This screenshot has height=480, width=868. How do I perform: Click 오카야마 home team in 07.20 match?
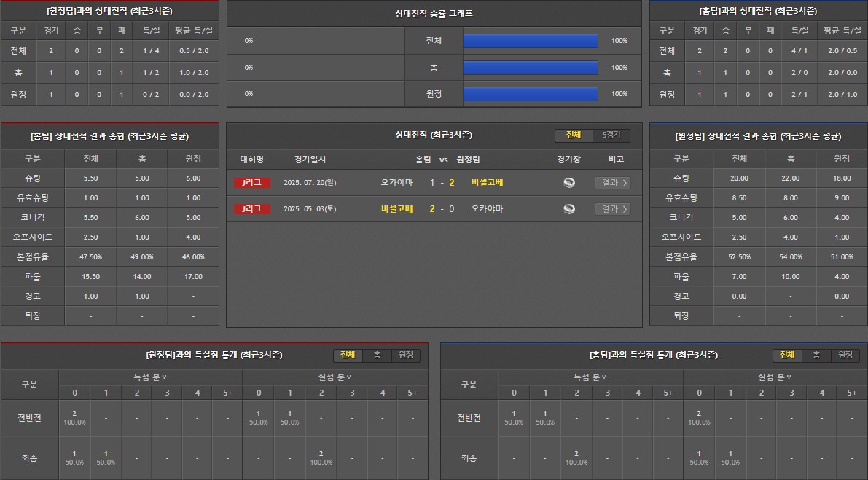(396, 183)
